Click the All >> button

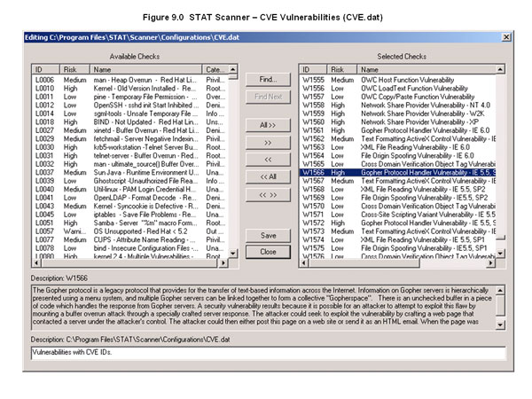(268, 125)
